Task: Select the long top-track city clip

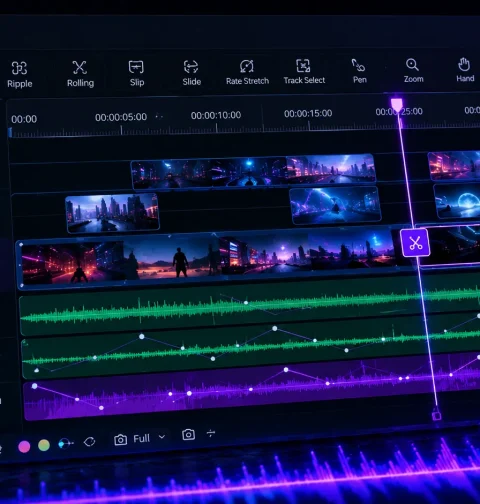Action: pos(254,171)
